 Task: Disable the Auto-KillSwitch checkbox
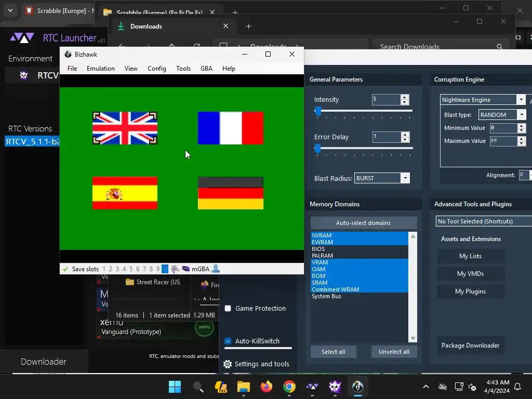point(228,341)
